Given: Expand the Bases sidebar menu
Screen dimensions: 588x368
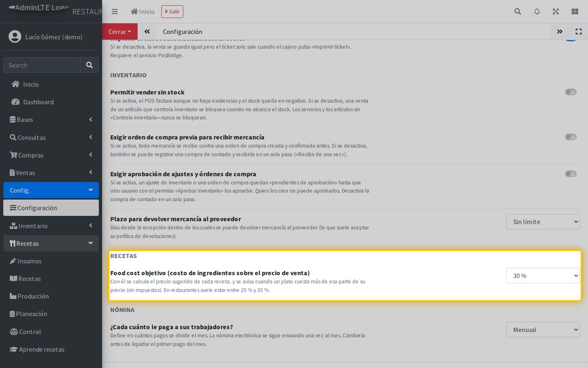Looking at the screenshot, I should coord(51,119).
